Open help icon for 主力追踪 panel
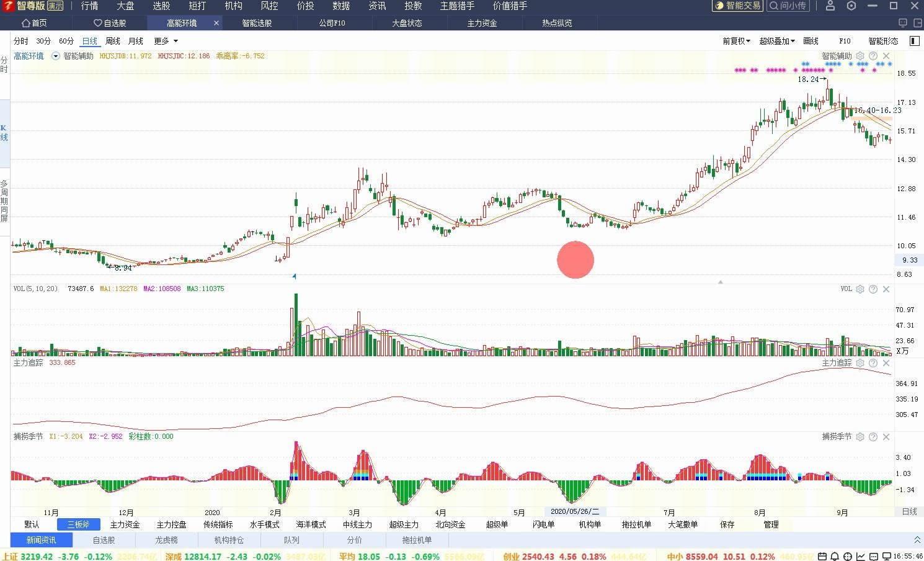The image size is (924, 561). coord(873,363)
